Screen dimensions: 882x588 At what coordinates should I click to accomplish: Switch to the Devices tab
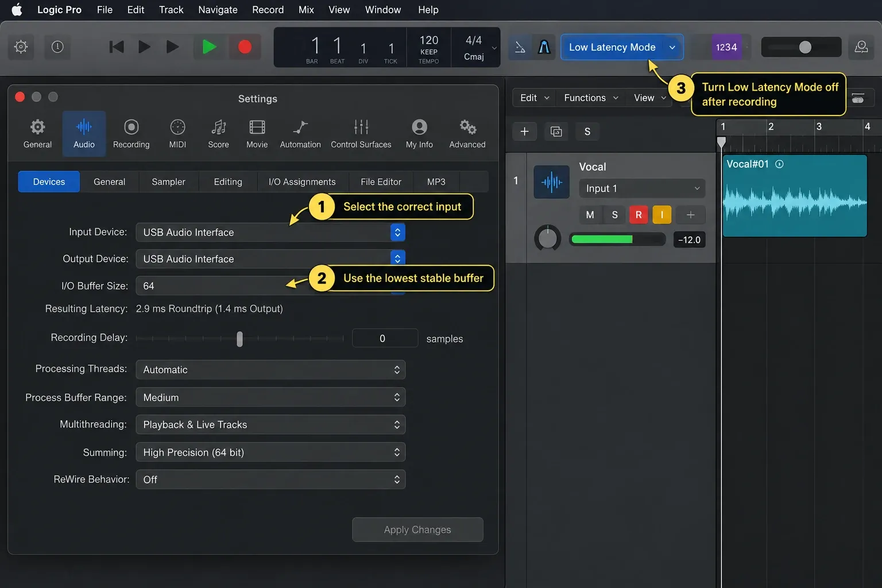click(x=49, y=181)
